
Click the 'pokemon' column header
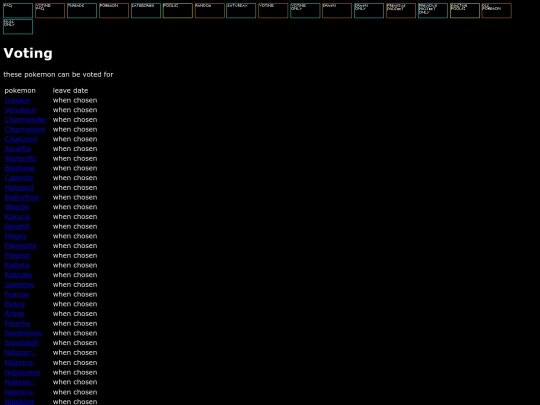[x=20, y=91]
